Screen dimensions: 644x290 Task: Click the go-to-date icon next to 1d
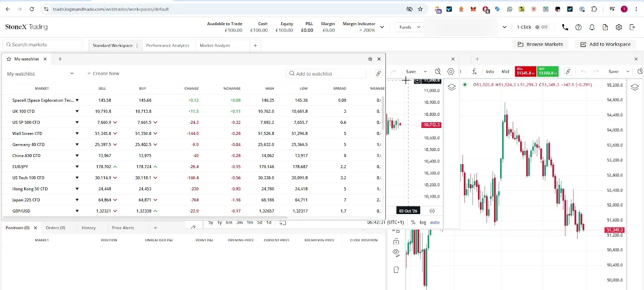point(282,223)
